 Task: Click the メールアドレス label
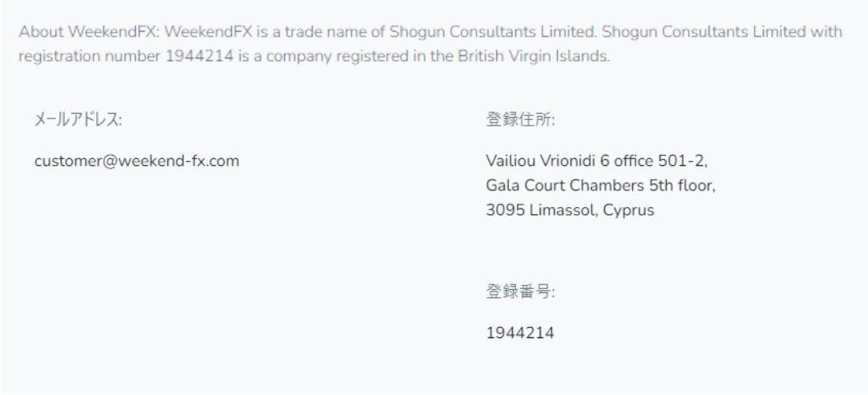pos(78,119)
